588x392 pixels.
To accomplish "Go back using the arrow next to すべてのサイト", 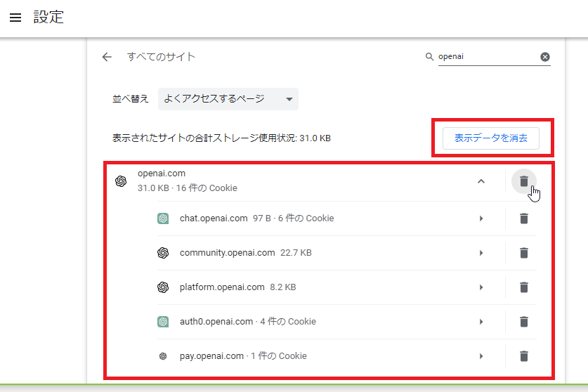I will point(107,57).
